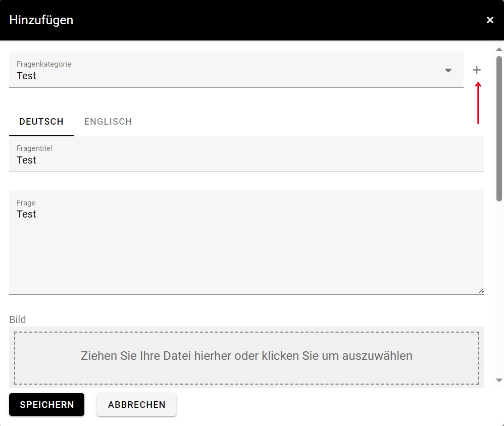
Task: Click the Test value in Fragentitel
Action: click(27, 161)
